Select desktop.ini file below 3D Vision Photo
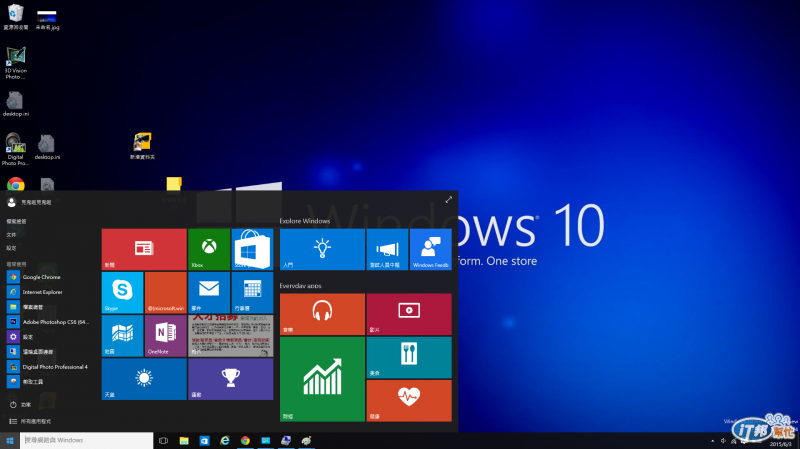 coord(15,104)
